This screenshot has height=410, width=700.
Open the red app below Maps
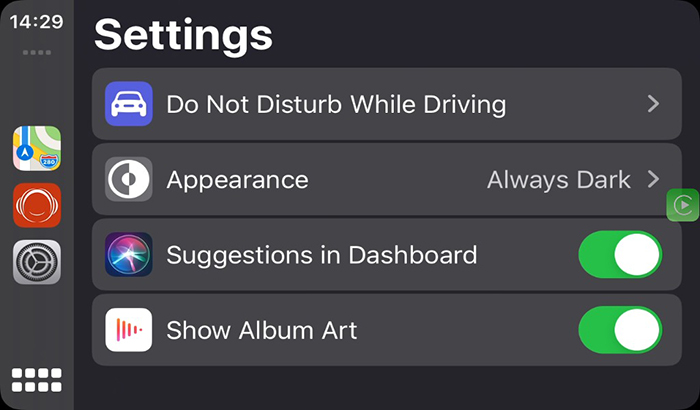[x=37, y=205]
